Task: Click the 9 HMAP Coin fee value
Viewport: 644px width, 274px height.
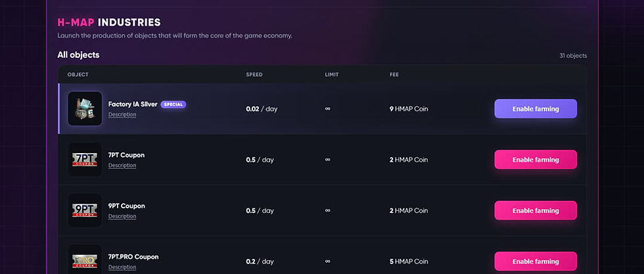Action: (x=409, y=109)
